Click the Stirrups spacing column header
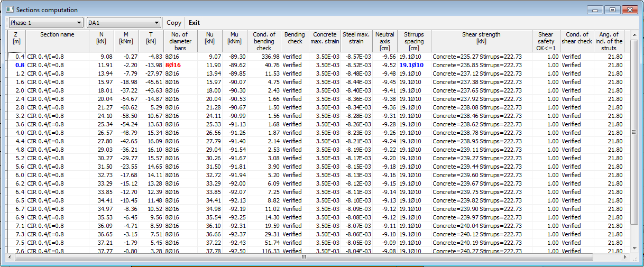The width and height of the screenshot is (644, 267). (x=413, y=41)
